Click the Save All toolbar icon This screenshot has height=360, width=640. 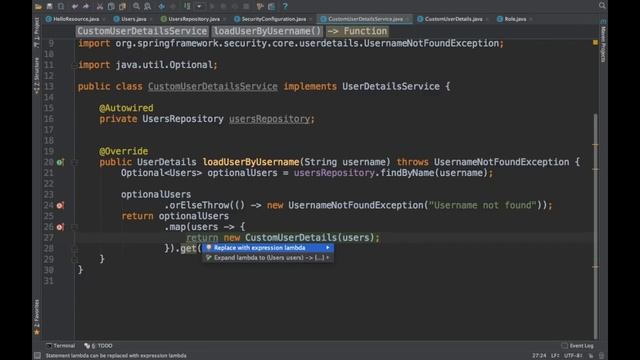tap(49, 7)
